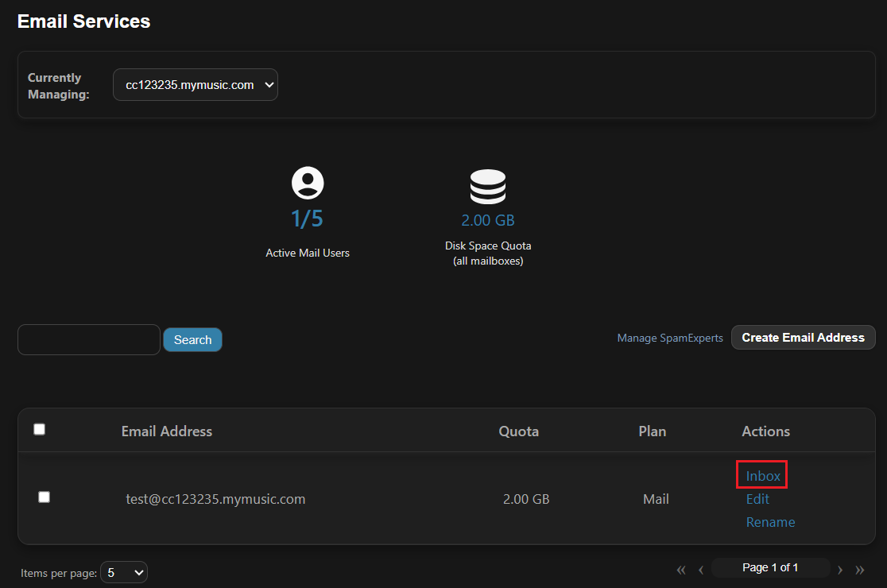Screen dimensions: 887x588
Task: Open the Manage SpamExperts link
Action: (670, 338)
